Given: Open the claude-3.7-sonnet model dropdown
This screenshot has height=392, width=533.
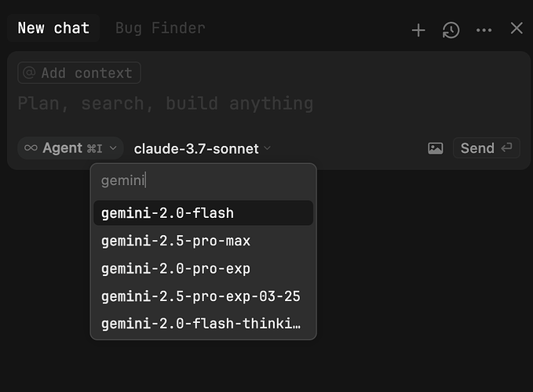Looking at the screenshot, I should [202, 148].
